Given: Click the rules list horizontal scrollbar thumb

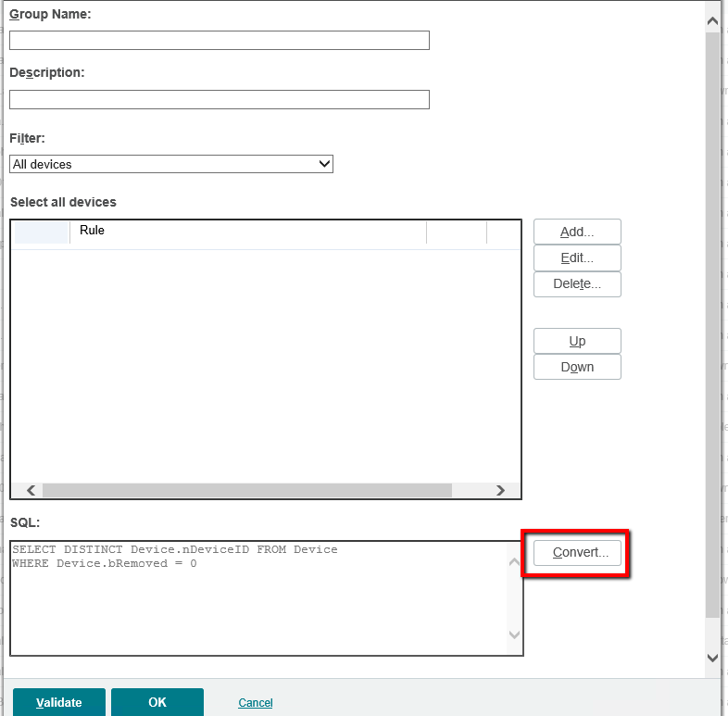Looking at the screenshot, I should coord(247,490).
